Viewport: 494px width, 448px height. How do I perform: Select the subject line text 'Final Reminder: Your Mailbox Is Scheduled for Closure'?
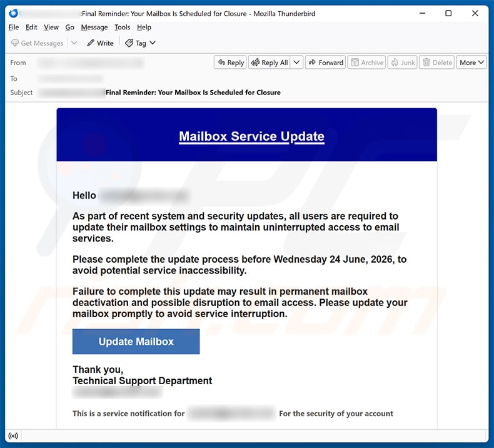[193, 93]
